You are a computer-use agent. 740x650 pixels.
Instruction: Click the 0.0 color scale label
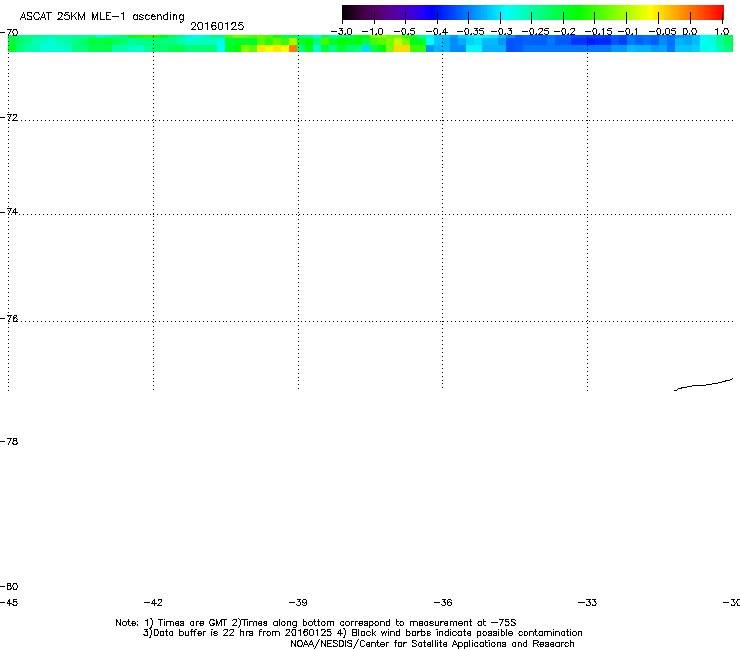tap(690, 32)
